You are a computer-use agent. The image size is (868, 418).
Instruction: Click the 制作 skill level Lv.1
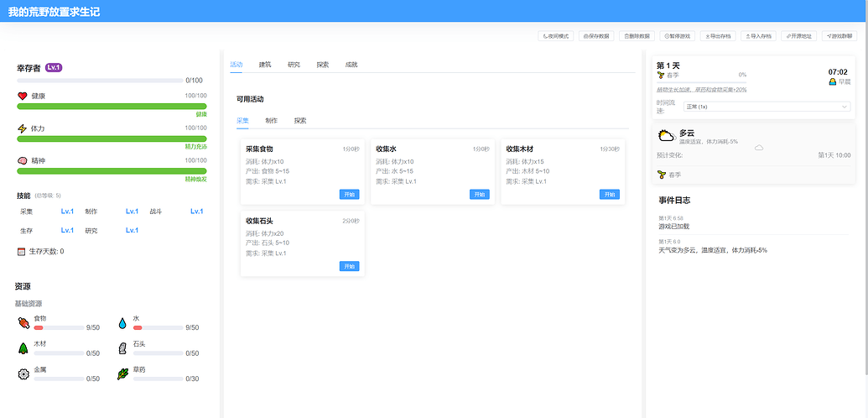pyautogui.click(x=133, y=212)
